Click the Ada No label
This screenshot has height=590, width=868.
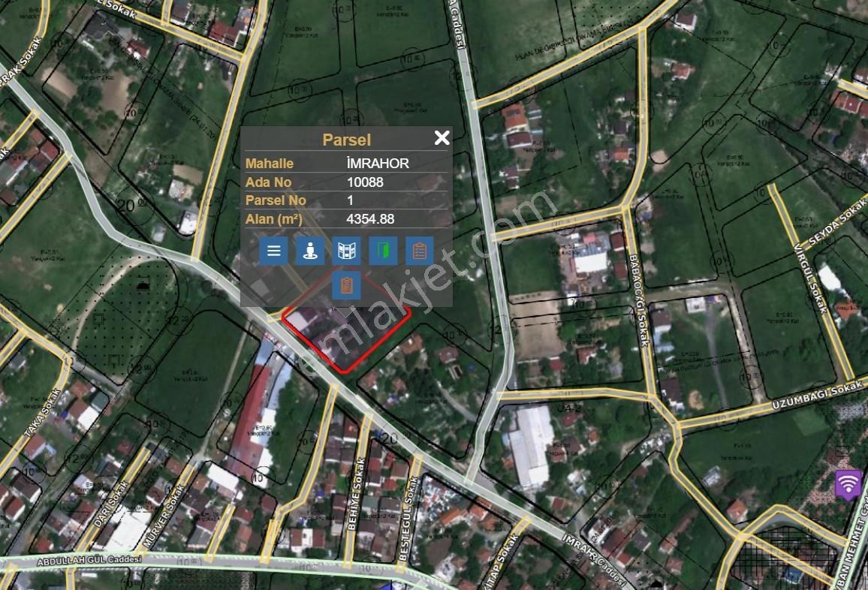click(x=269, y=182)
